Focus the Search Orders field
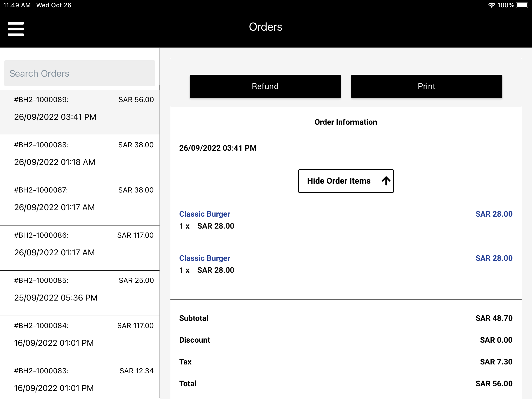This screenshot has width=532, height=399. 80,73
